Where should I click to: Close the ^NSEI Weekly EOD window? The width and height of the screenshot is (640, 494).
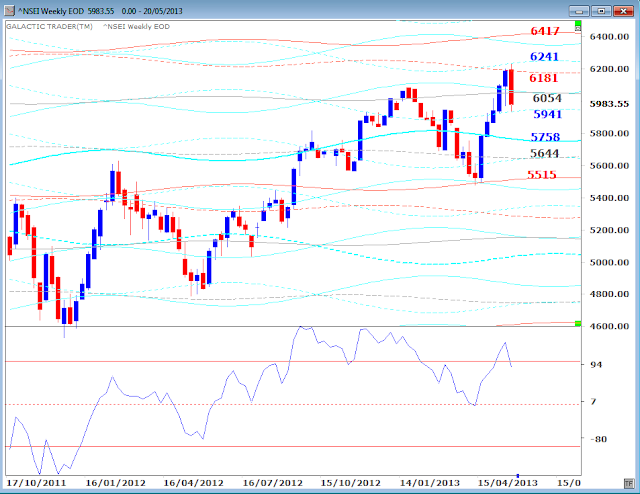tap(623, 11)
